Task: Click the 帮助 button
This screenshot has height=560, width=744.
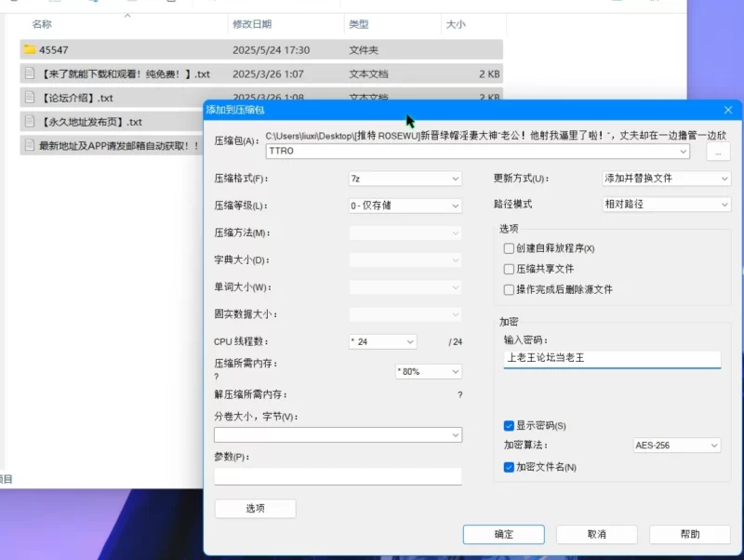Action: pos(689,534)
